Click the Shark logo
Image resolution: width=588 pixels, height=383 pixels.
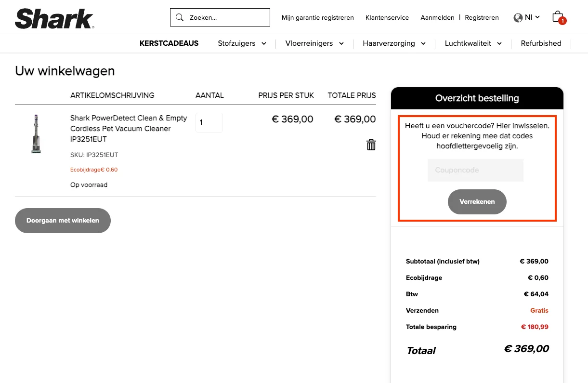[x=54, y=18]
